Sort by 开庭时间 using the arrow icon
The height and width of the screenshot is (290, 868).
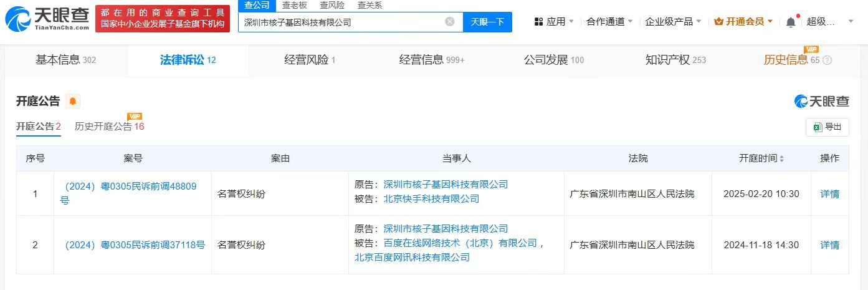coord(781,159)
